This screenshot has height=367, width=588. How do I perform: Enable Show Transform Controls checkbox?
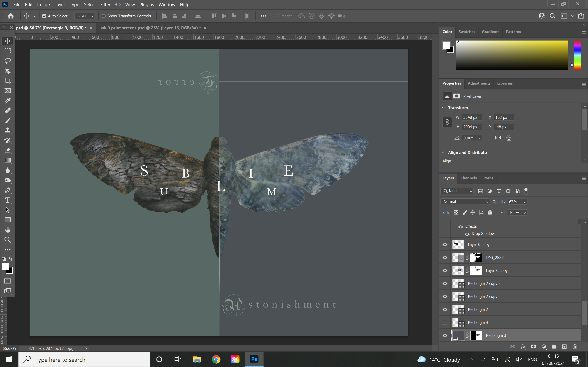(104, 16)
